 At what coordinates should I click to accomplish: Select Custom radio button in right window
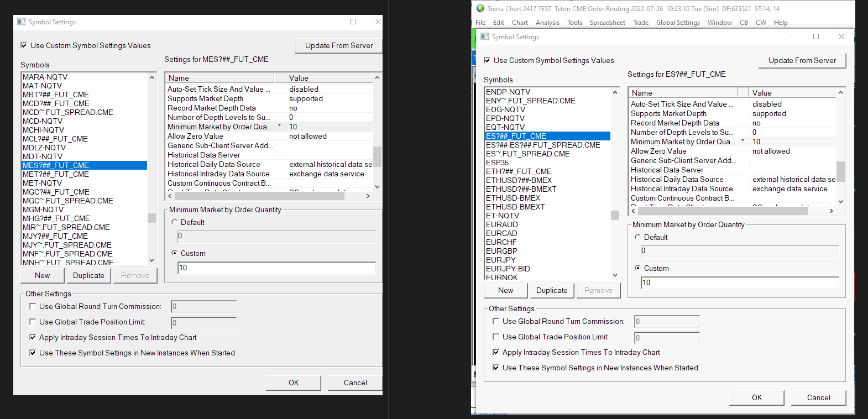tap(638, 268)
